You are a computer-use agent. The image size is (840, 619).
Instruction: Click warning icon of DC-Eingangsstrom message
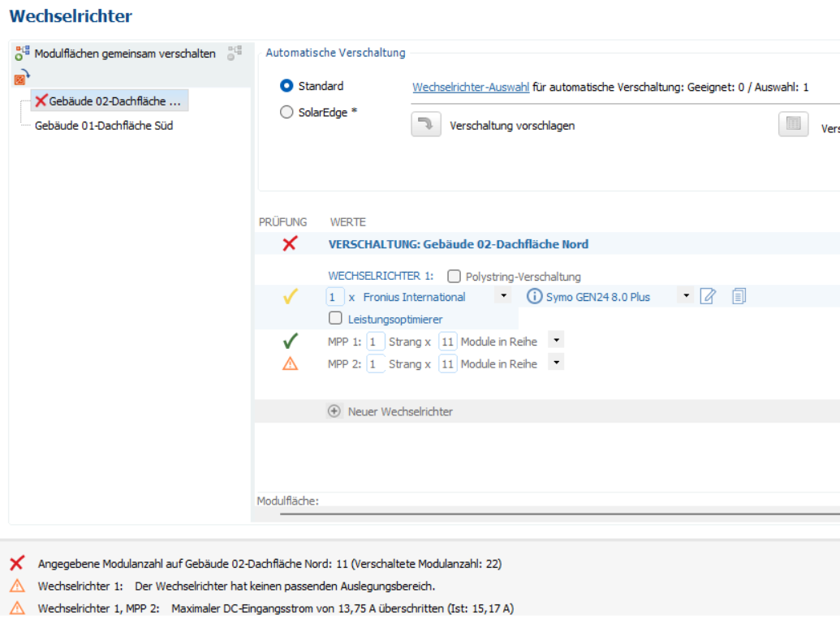point(17,608)
